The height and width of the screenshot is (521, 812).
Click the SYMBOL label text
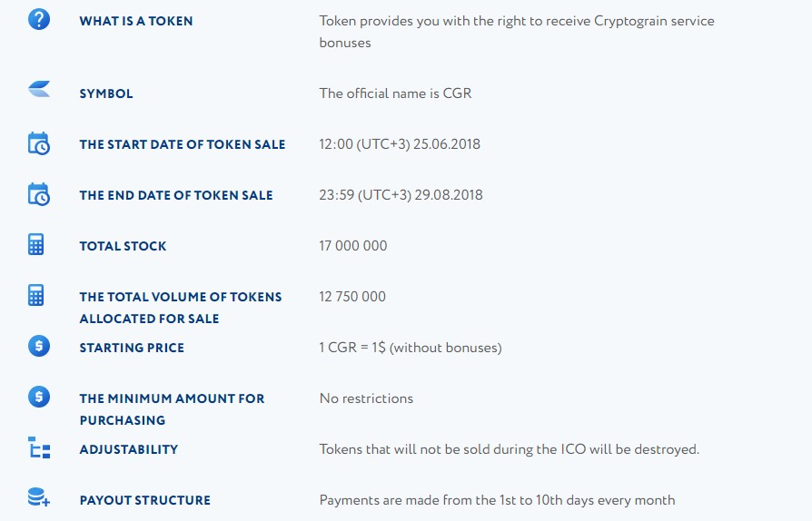tap(106, 93)
